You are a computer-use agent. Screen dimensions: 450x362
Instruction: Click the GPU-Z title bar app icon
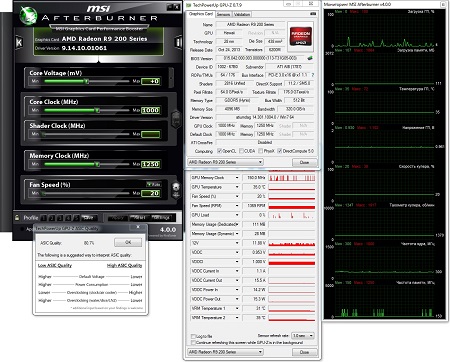[189, 5]
